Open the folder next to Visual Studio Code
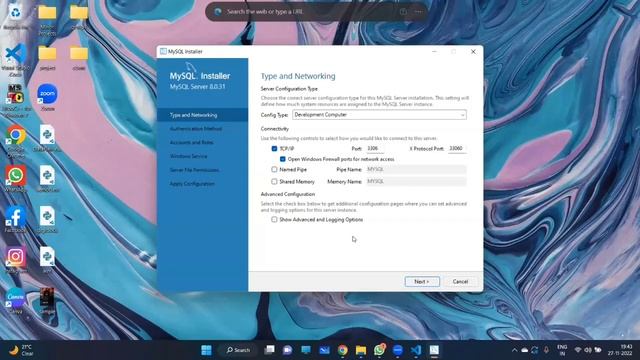The height and width of the screenshot is (360, 640). (47, 56)
